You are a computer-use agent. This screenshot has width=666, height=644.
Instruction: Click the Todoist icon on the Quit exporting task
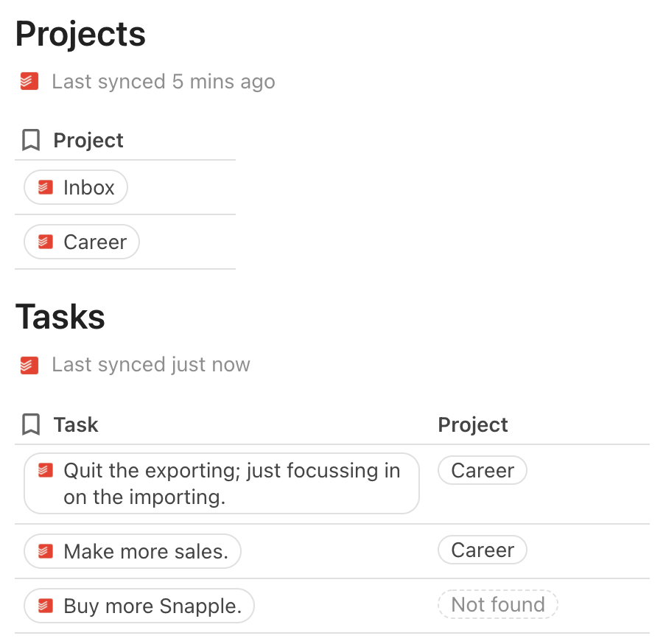pyautogui.click(x=44, y=471)
